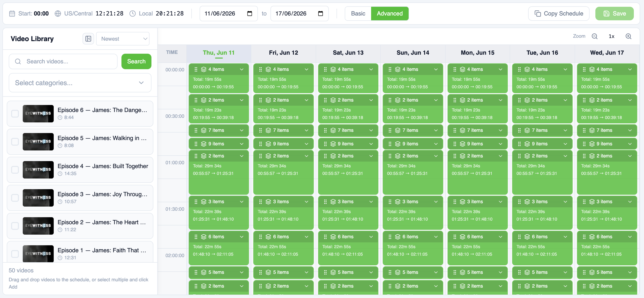Viewport: 644px width, 298px height.
Task: Click the calendar icon beside Start 00:00
Action: [x=12, y=14]
